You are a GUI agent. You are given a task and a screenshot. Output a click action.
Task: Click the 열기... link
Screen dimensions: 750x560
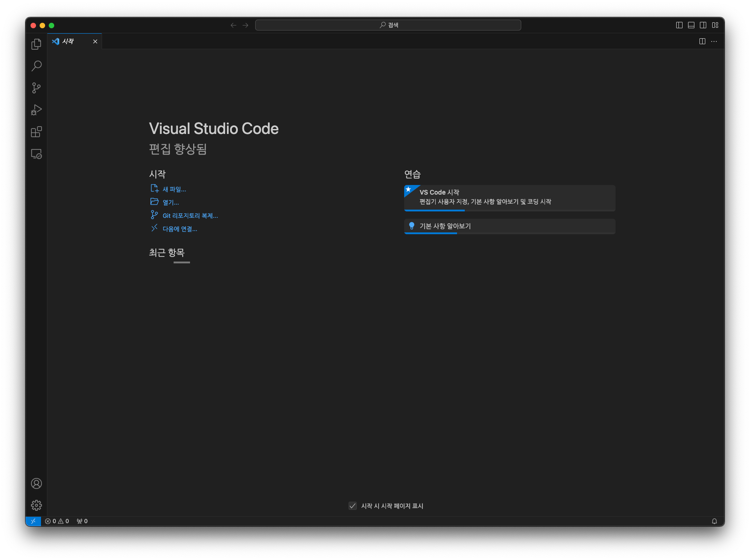[171, 202]
